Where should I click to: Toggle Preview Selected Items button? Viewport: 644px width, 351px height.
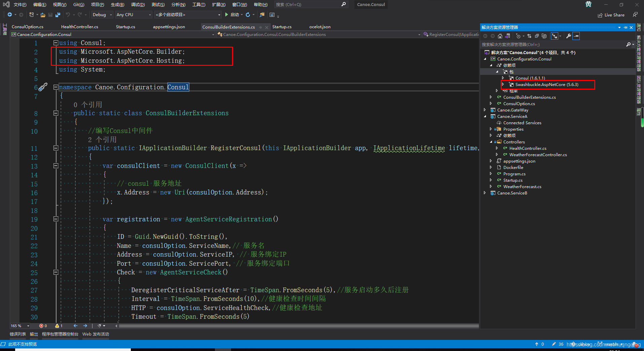pos(576,36)
